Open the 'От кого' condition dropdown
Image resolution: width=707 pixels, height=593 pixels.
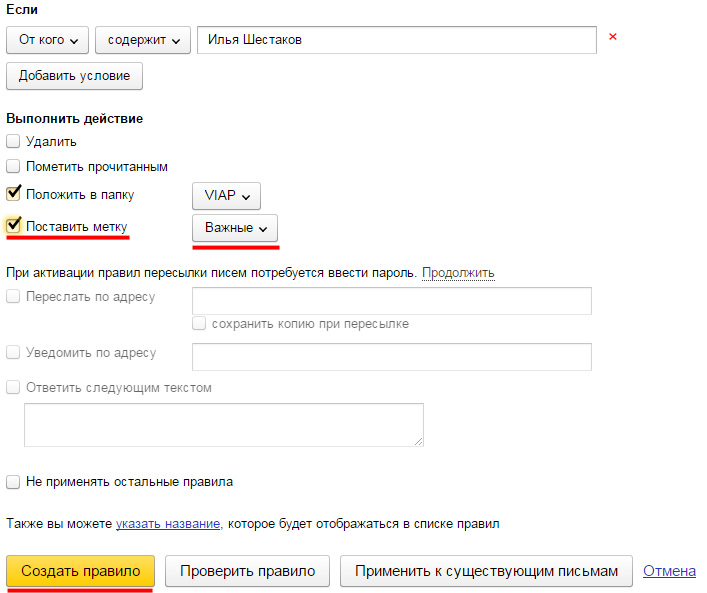[x=47, y=40]
